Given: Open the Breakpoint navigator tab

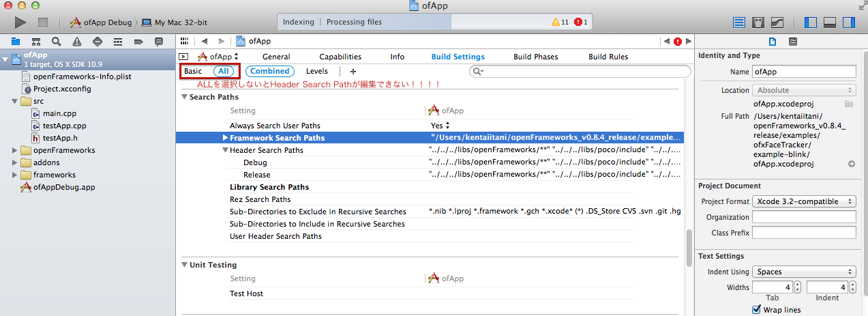Looking at the screenshot, I should click(138, 42).
